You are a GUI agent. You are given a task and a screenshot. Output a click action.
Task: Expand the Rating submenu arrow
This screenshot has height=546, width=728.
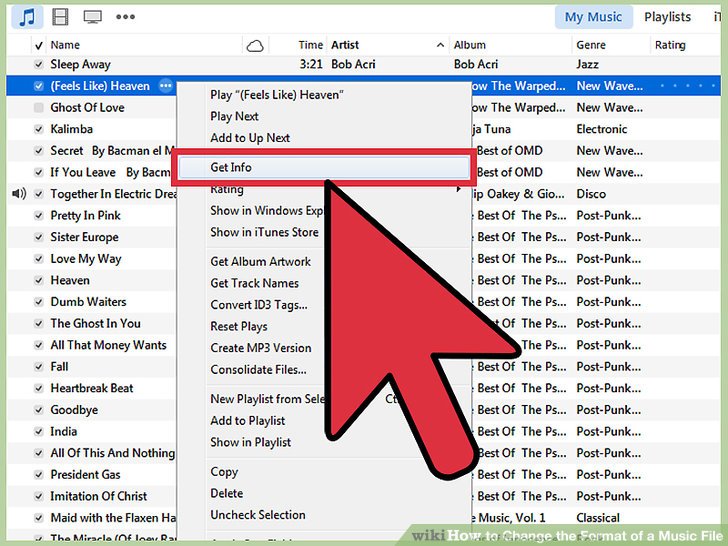[459, 189]
